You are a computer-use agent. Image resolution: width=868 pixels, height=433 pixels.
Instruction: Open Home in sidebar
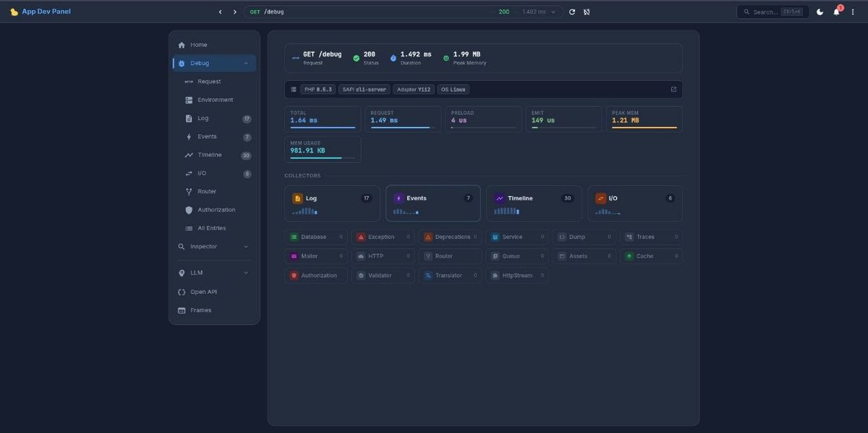(x=214, y=45)
